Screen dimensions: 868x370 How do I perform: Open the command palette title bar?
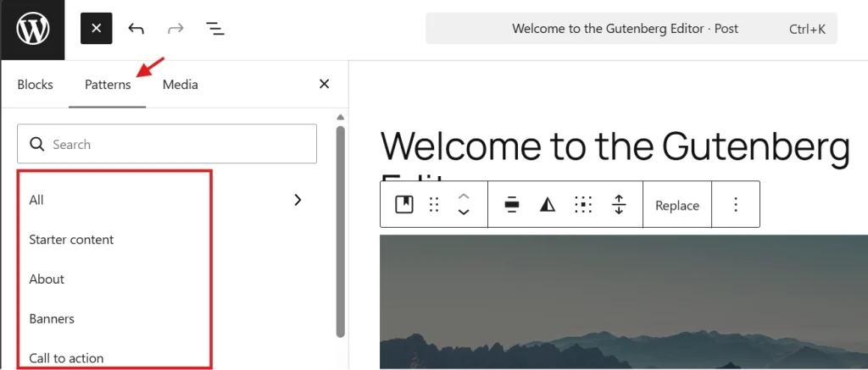pyautogui.click(x=631, y=29)
